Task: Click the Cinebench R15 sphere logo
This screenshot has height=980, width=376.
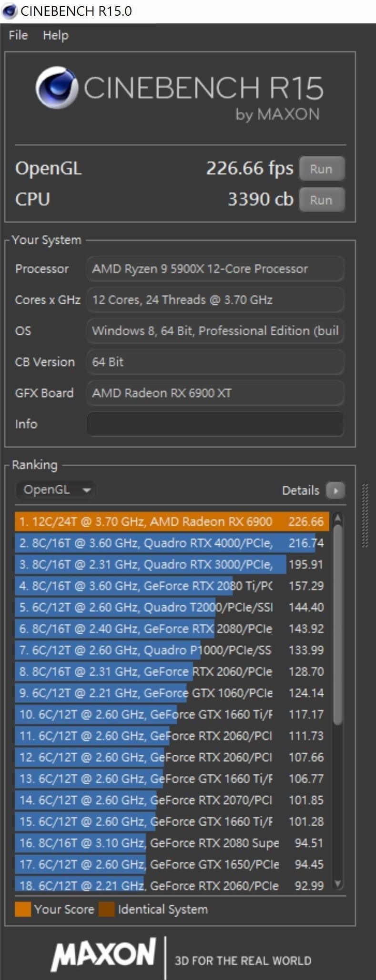Action: coord(56,88)
